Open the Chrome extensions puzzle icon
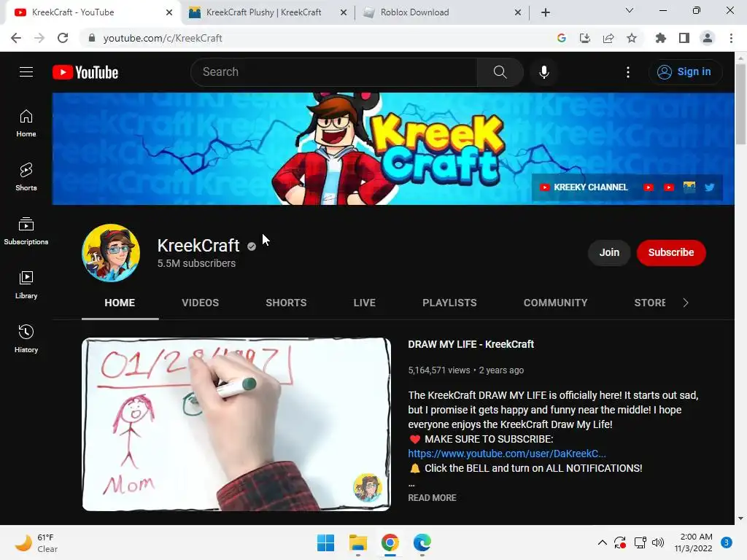747x560 pixels. (x=660, y=38)
